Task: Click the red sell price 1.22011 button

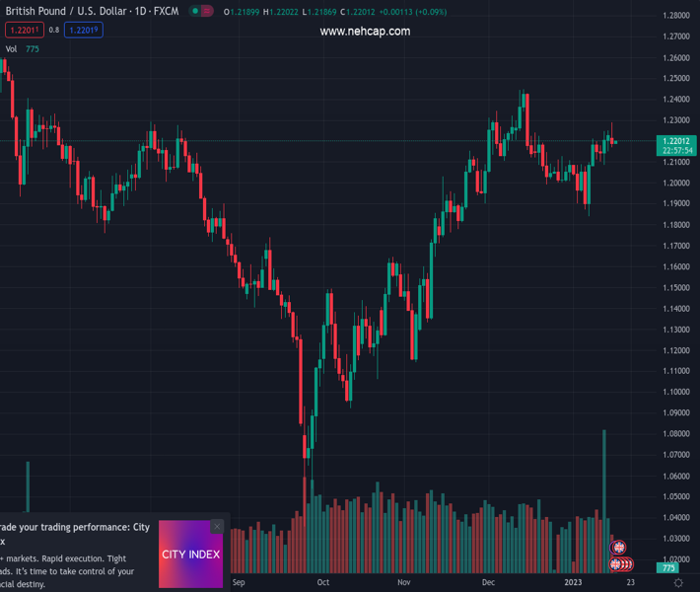Action: pos(25,30)
